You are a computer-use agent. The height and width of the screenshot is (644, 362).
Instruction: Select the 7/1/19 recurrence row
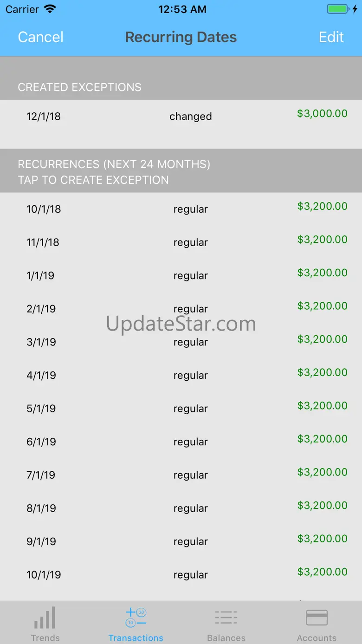pyautogui.click(x=181, y=475)
